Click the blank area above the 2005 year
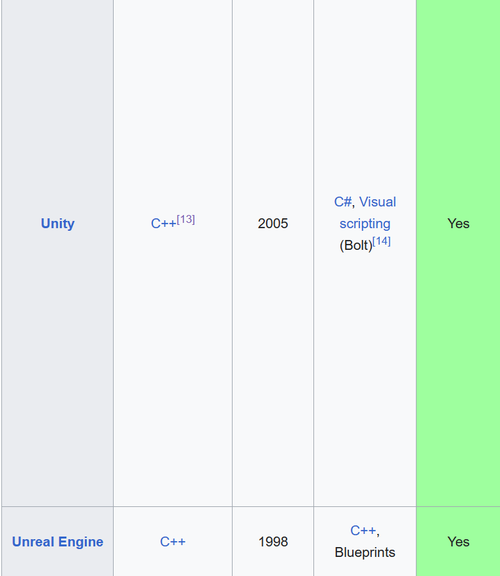 [273, 107]
